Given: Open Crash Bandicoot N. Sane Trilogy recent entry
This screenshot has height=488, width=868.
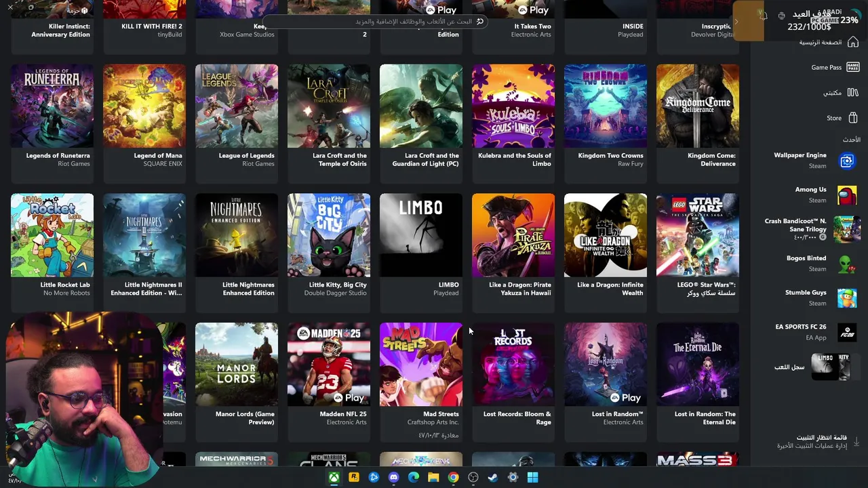Looking at the screenshot, I should (x=812, y=229).
